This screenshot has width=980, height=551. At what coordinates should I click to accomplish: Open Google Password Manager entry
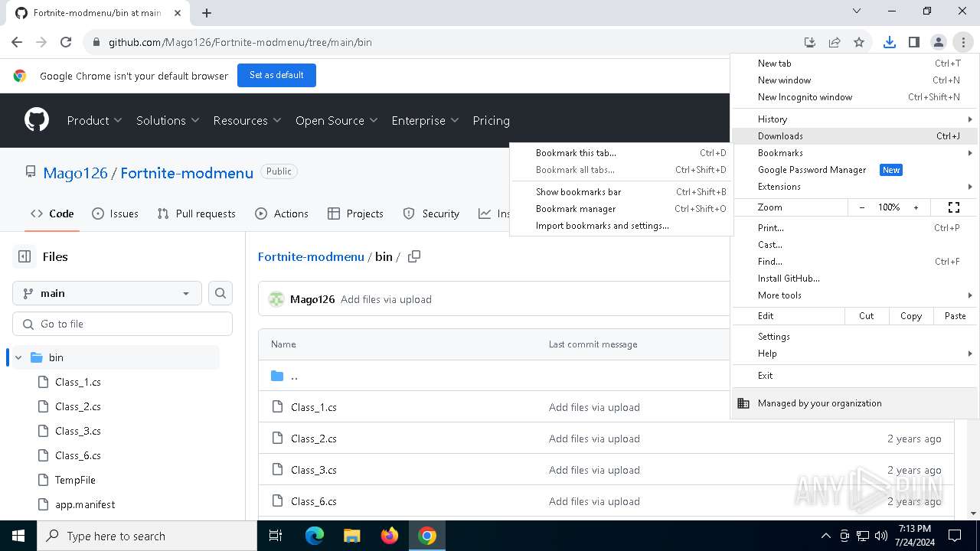point(855,170)
